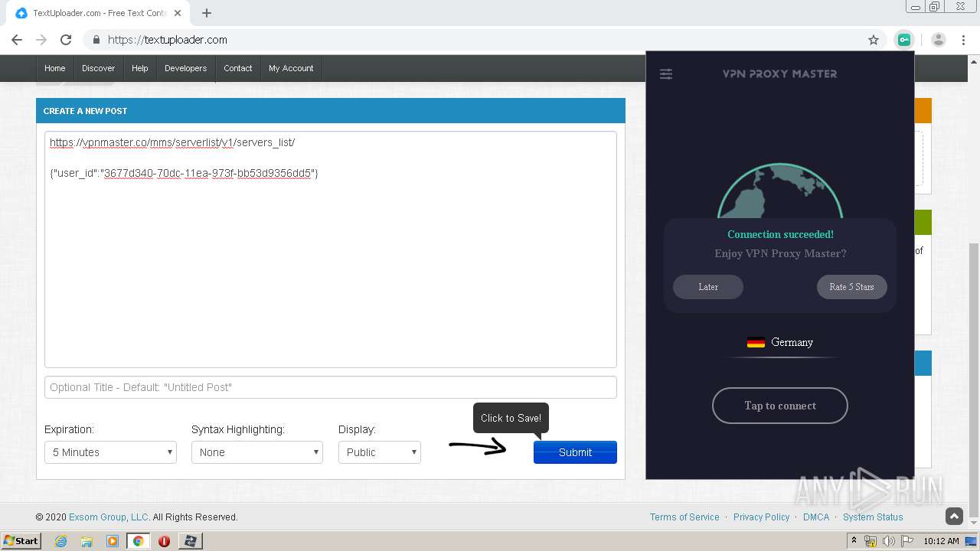The image size is (980, 551).
Task: Click the Germany flag icon
Action: 756,342
